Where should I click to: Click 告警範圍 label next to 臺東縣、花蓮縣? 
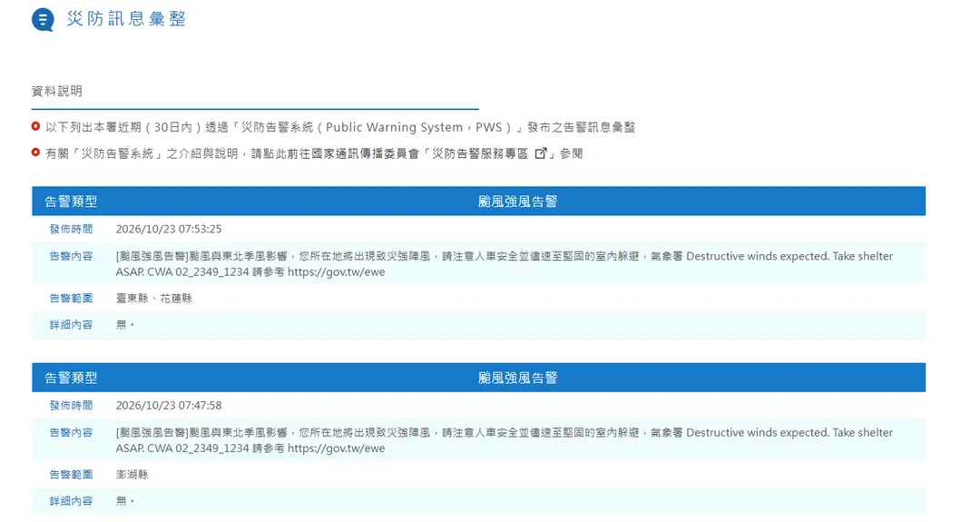[x=72, y=298]
